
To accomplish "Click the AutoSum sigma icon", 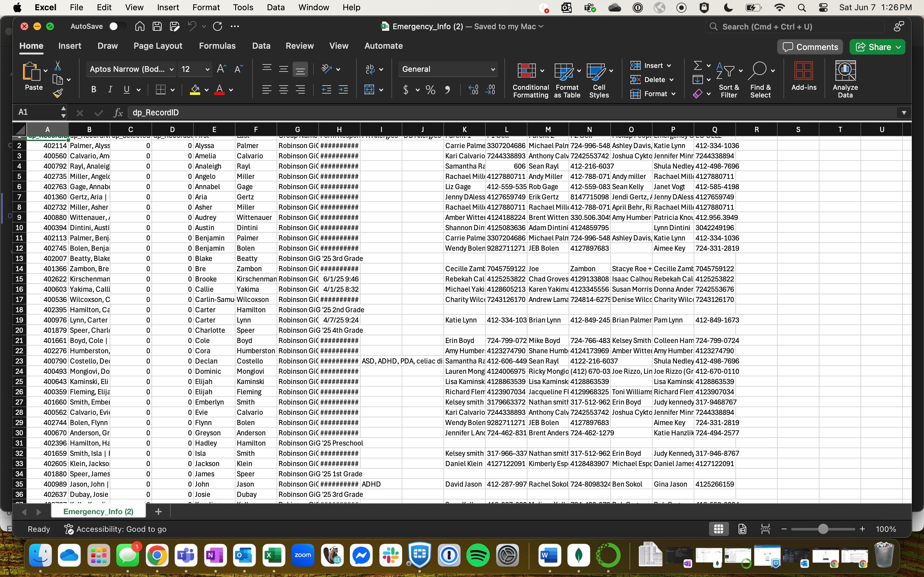I will pyautogui.click(x=697, y=66).
